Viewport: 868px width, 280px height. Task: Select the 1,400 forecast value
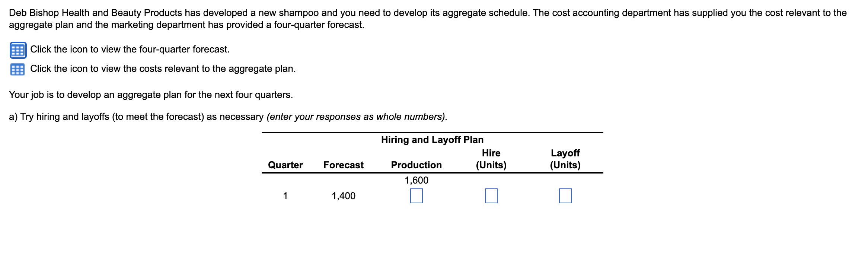click(x=344, y=196)
